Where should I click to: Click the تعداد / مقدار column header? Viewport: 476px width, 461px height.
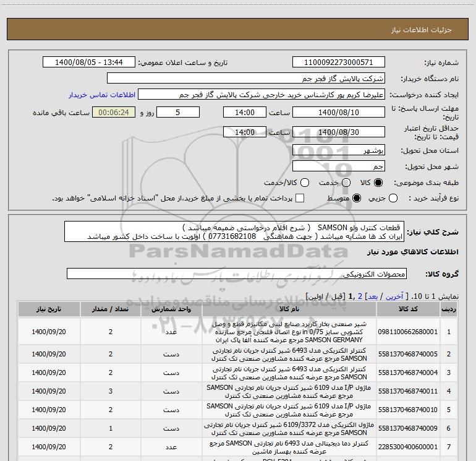tap(111, 309)
